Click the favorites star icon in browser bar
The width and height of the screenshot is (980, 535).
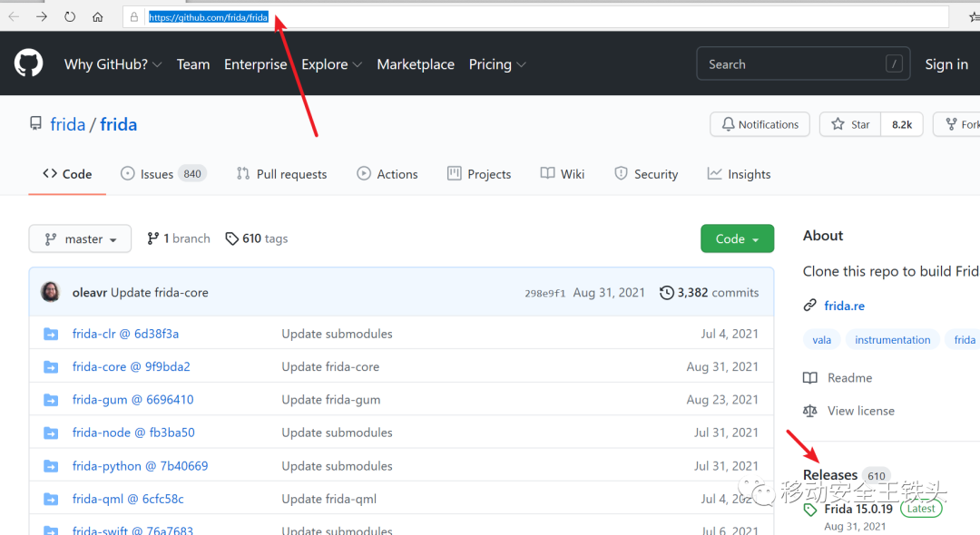point(975,17)
